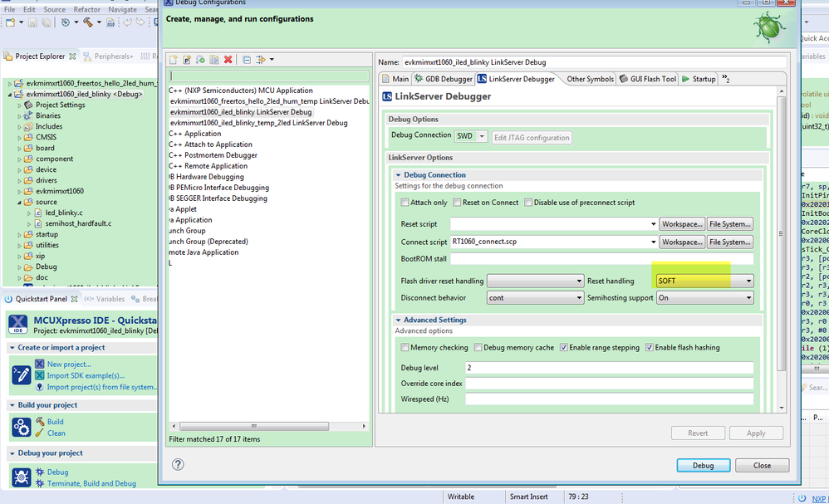Click the Redo arrow in IDE toolbar
The height and width of the screenshot is (504, 829).
(x=140, y=22)
